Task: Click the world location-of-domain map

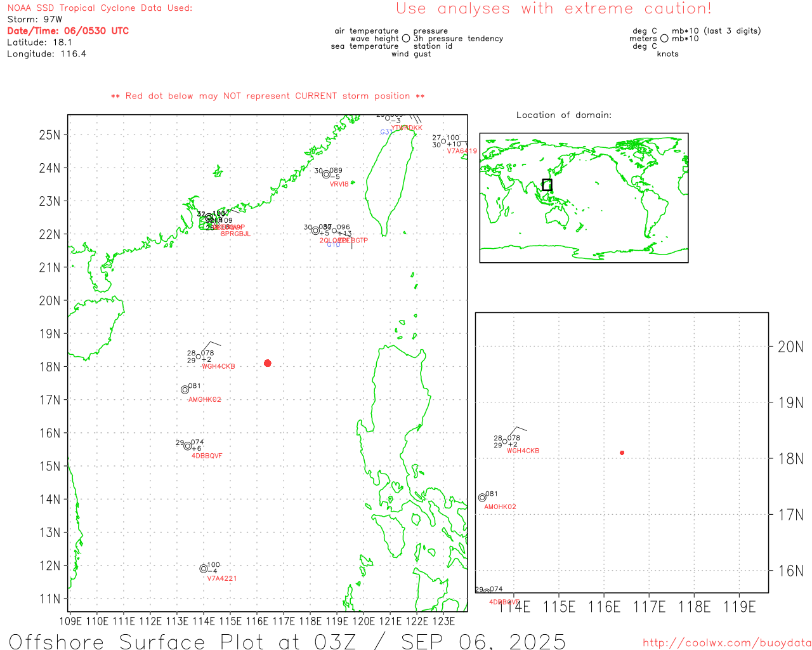Action: tap(584, 197)
